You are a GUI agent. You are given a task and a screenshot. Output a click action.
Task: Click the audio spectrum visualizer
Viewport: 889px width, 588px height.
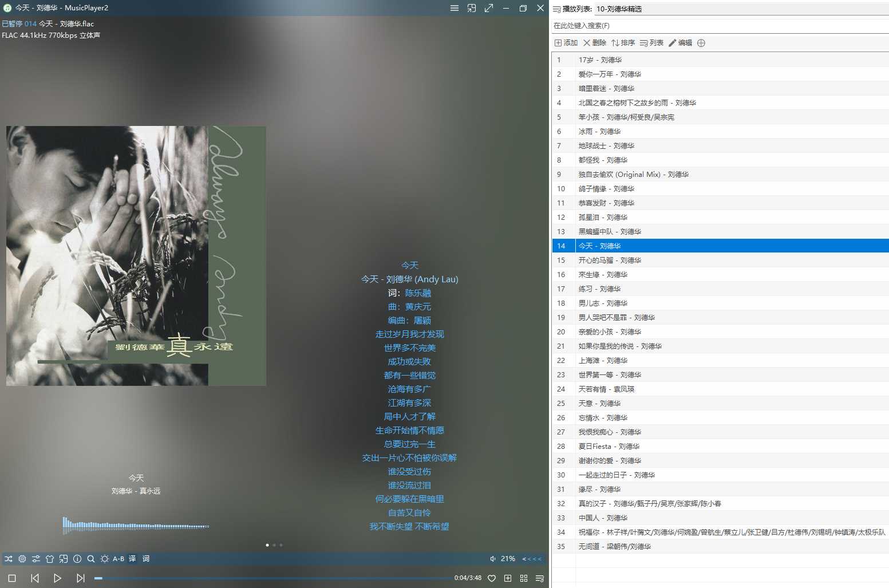click(x=136, y=525)
